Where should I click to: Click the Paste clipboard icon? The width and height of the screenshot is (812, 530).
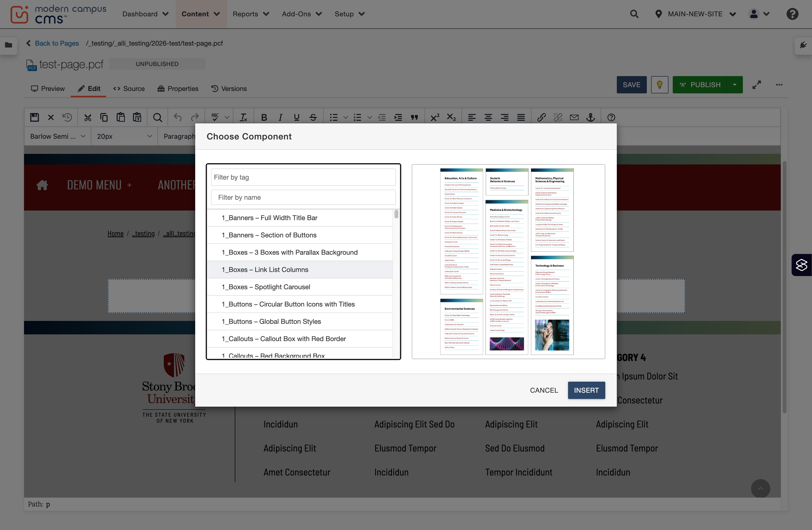[121, 117]
